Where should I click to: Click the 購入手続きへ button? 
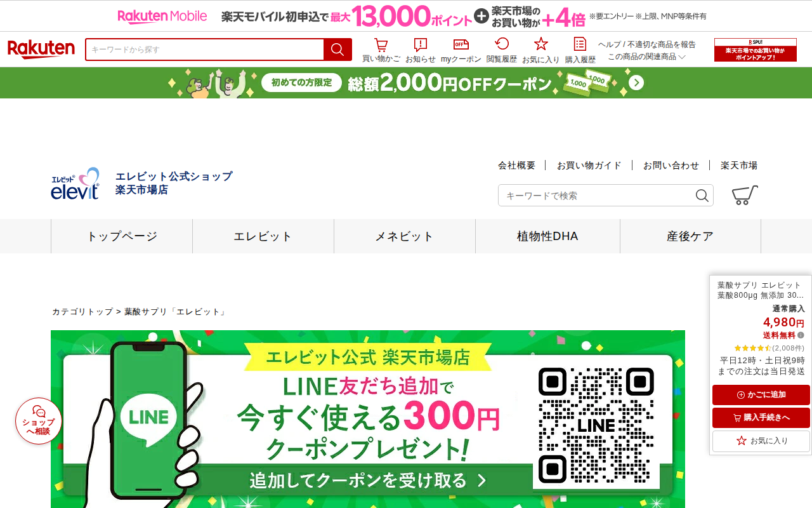coord(761,418)
